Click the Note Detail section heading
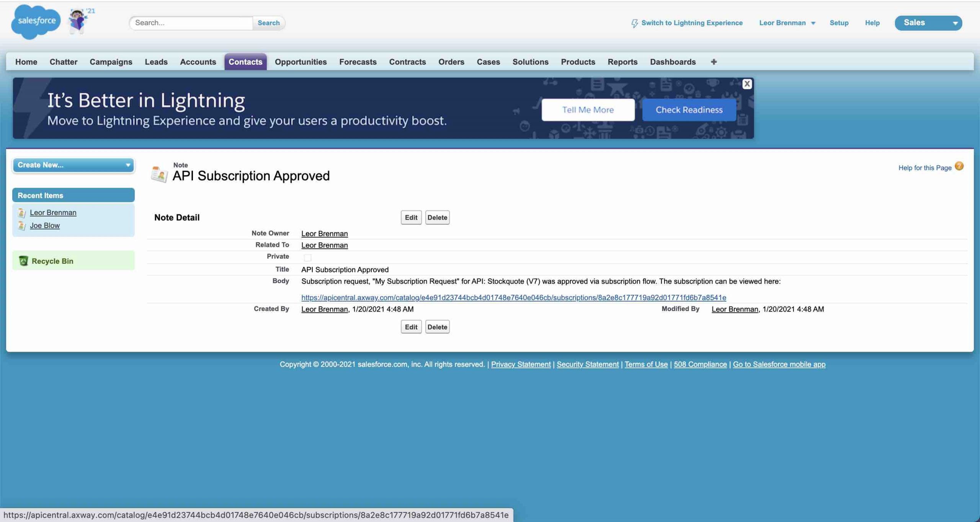This screenshot has width=980, height=522. 177,217
